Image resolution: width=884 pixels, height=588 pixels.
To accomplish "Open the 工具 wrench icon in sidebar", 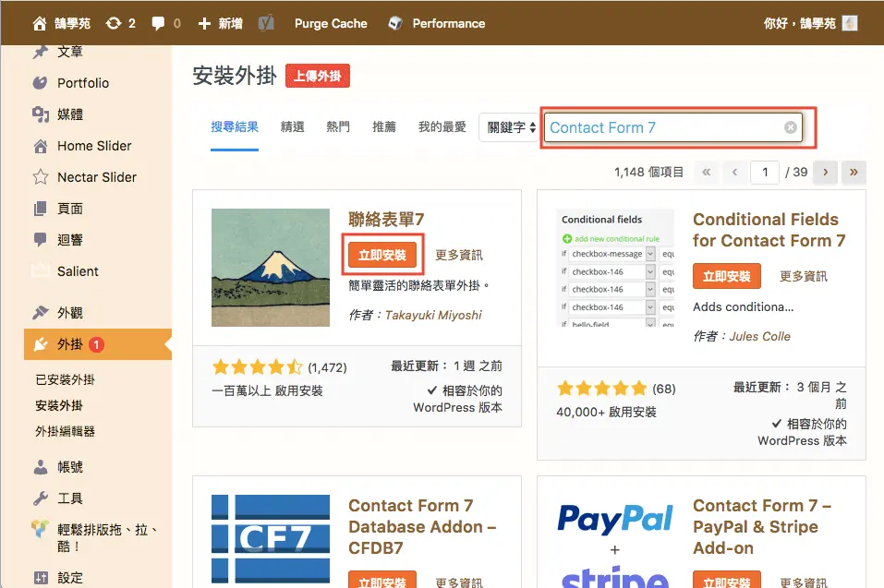I will [40, 498].
